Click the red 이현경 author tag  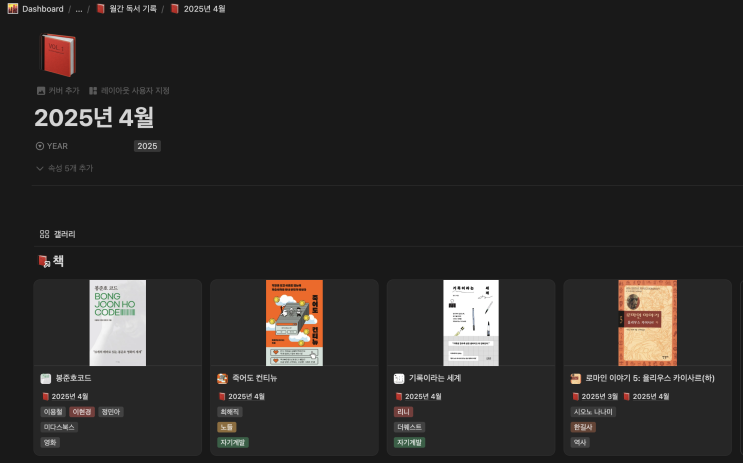tap(82, 412)
